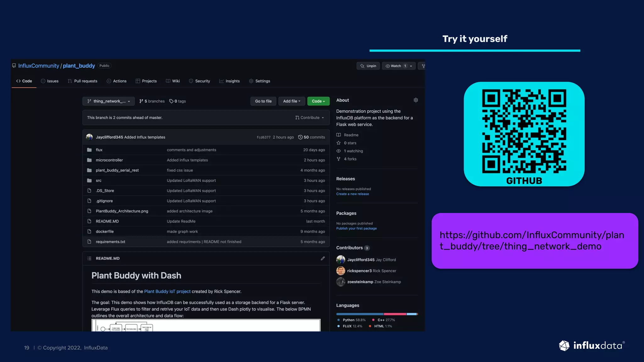Click the C++ 27.7% language entry

[x=383, y=320]
